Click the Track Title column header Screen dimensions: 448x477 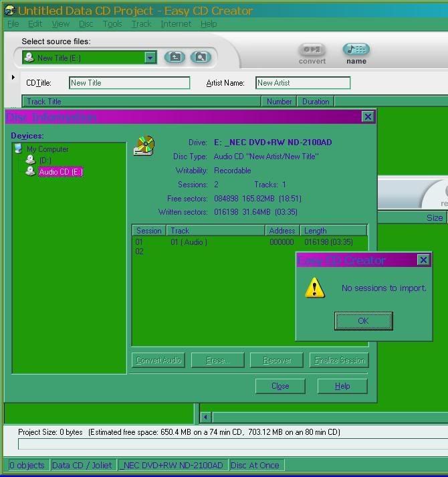(142, 101)
